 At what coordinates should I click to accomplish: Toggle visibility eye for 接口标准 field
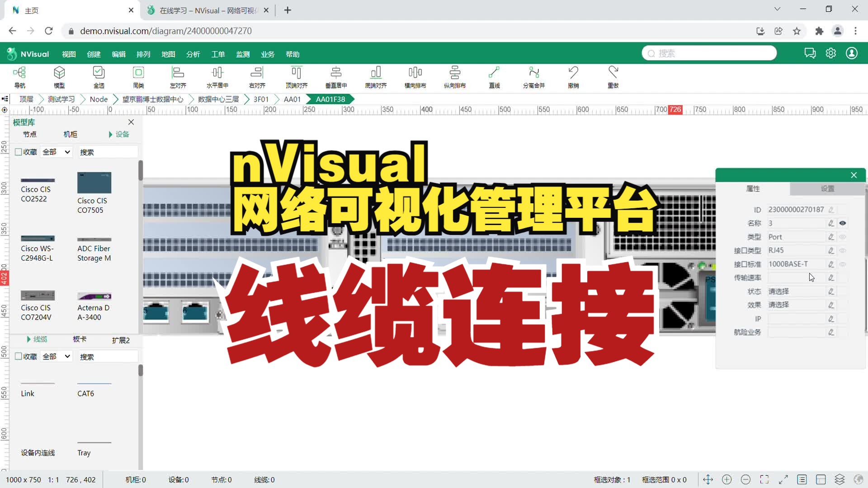(x=843, y=264)
